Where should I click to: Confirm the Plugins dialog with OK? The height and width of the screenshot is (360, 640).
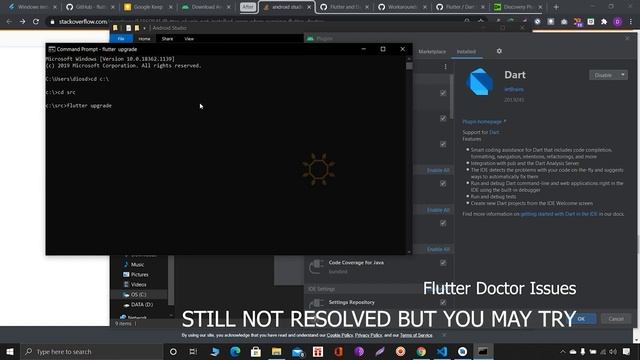[581, 319]
